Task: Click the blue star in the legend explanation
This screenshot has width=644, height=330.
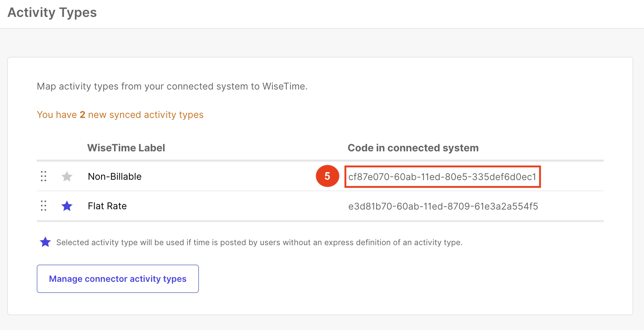Action: tap(45, 242)
